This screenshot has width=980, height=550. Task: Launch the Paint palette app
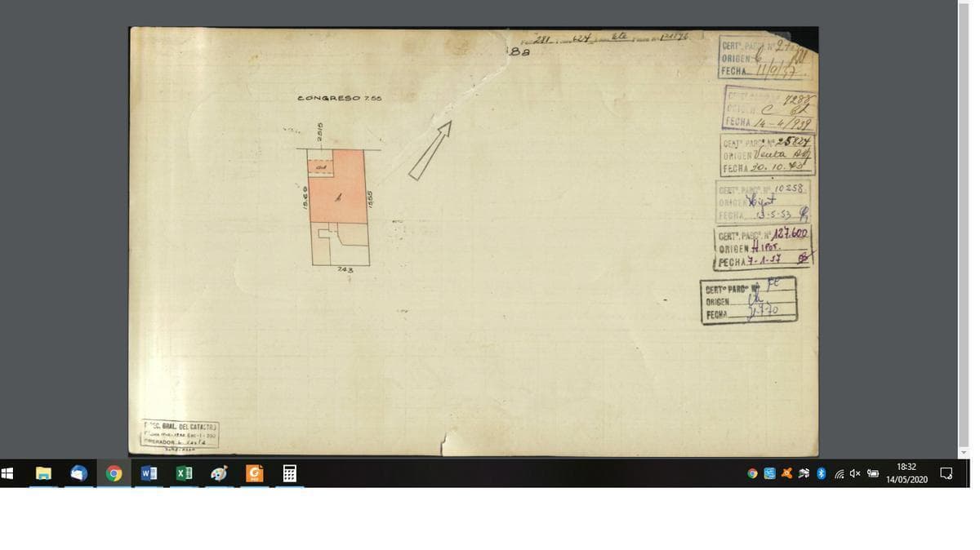click(219, 473)
